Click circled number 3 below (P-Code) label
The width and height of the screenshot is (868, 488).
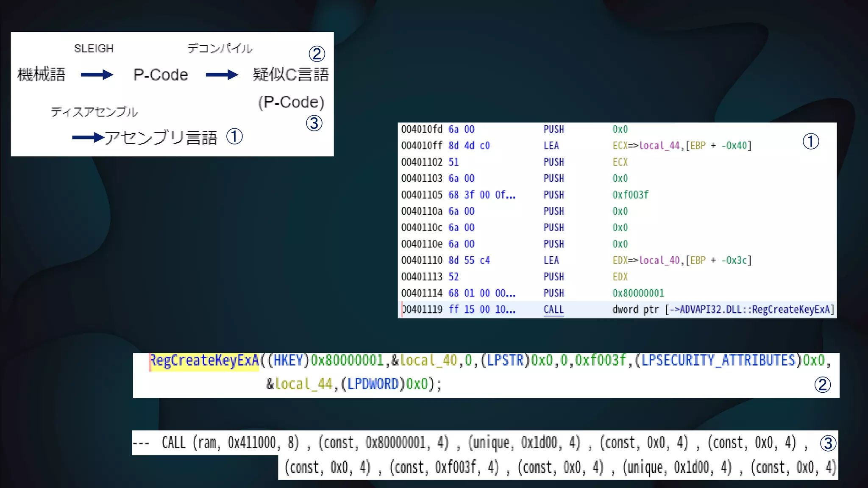pyautogui.click(x=314, y=123)
